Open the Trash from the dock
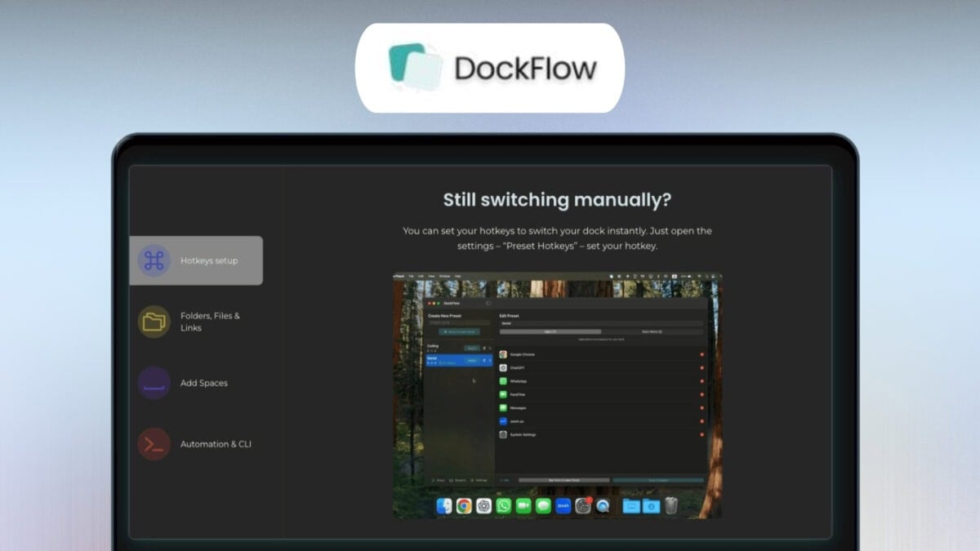 pyautogui.click(x=670, y=504)
